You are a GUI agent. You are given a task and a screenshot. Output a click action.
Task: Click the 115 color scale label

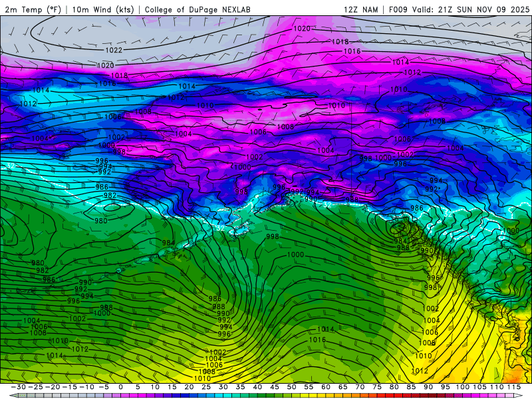[514, 387]
